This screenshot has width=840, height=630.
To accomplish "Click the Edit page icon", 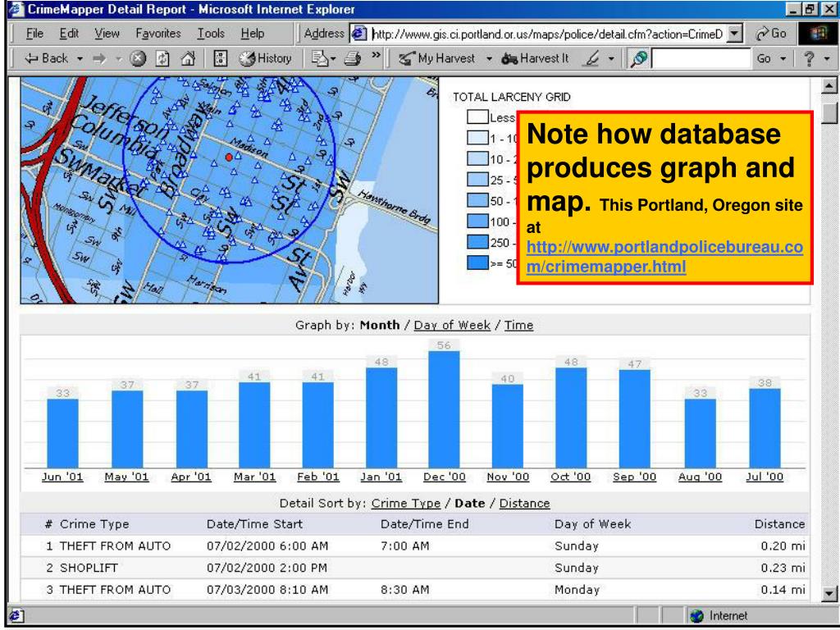I will coord(319,58).
